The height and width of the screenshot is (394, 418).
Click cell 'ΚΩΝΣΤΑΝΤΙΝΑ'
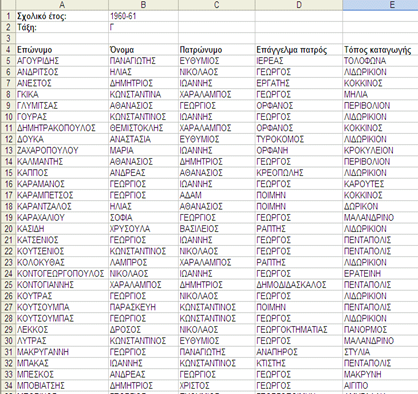pyautogui.click(x=143, y=94)
